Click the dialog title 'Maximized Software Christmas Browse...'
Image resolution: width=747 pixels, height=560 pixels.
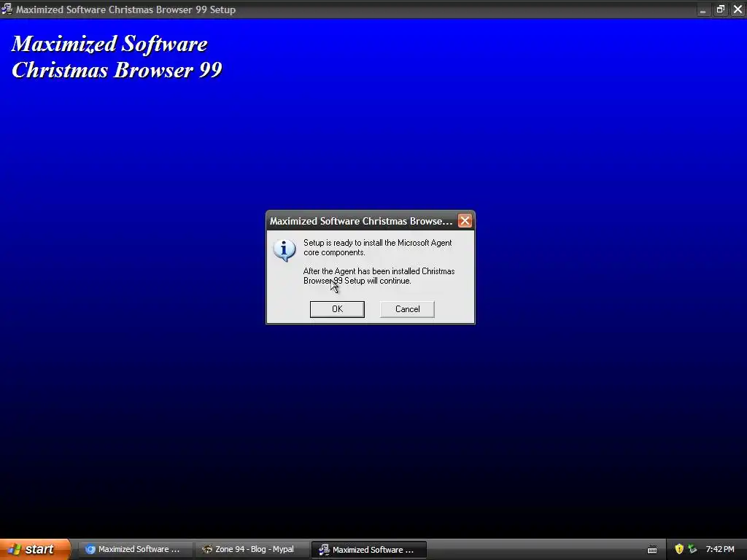361,221
